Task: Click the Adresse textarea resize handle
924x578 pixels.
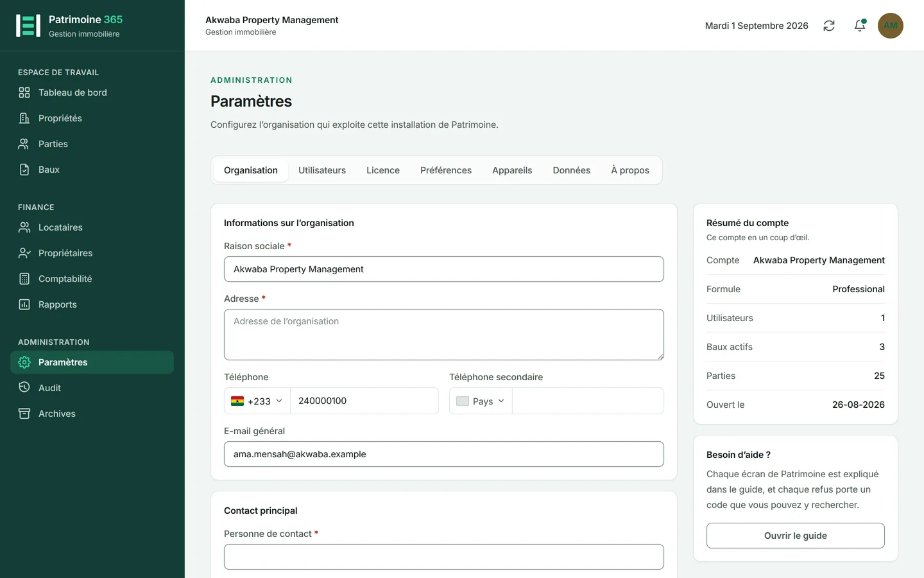Action: (660, 356)
